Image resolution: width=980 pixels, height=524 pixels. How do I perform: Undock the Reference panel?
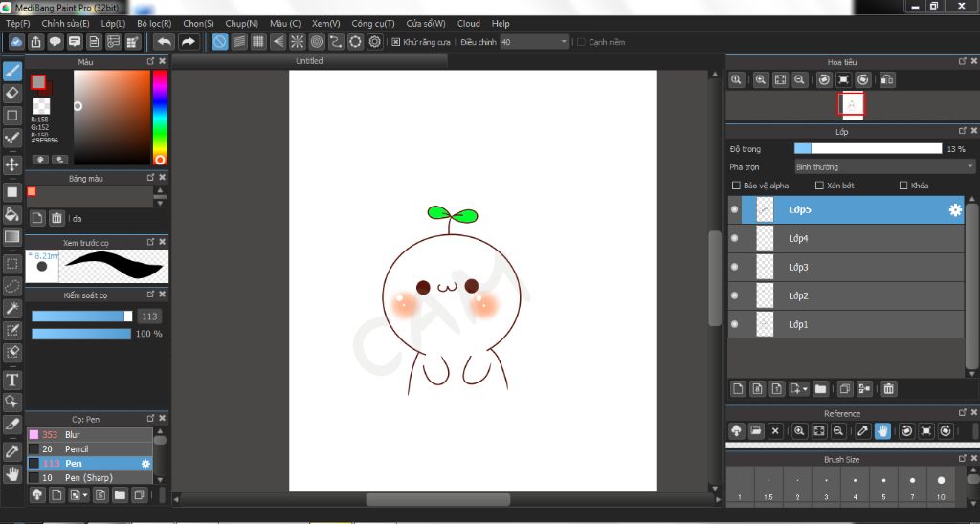tap(963, 413)
